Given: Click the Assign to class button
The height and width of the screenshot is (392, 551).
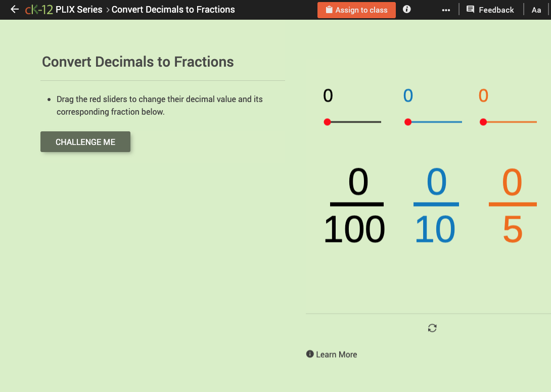Looking at the screenshot, I should click(x=356, y=10).
